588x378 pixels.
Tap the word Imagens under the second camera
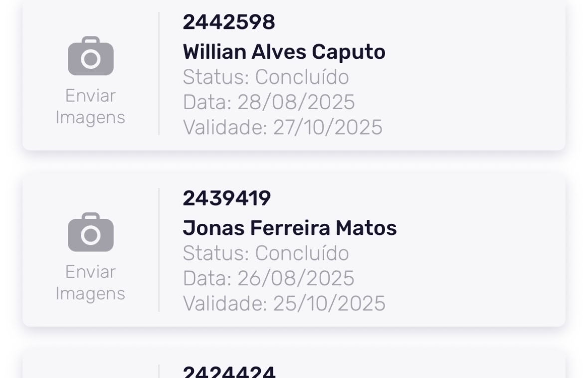click(90, 294)
